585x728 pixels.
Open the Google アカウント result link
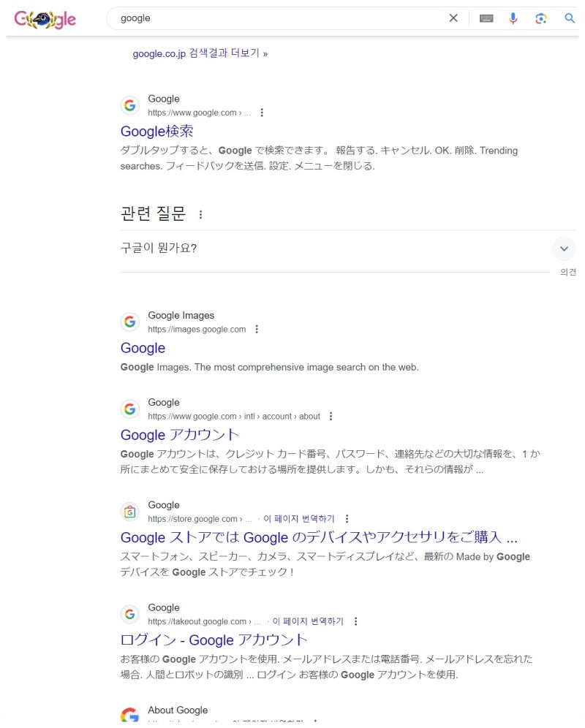180,434
